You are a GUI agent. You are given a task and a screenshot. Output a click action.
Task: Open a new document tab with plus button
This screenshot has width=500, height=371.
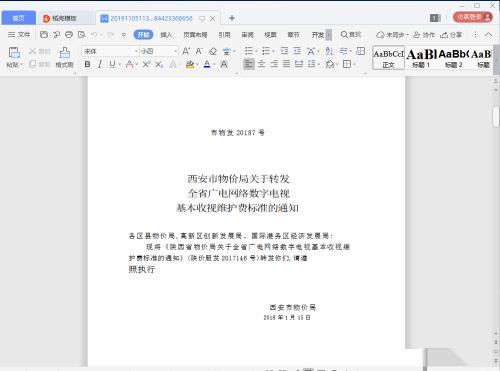pos(232,18)
